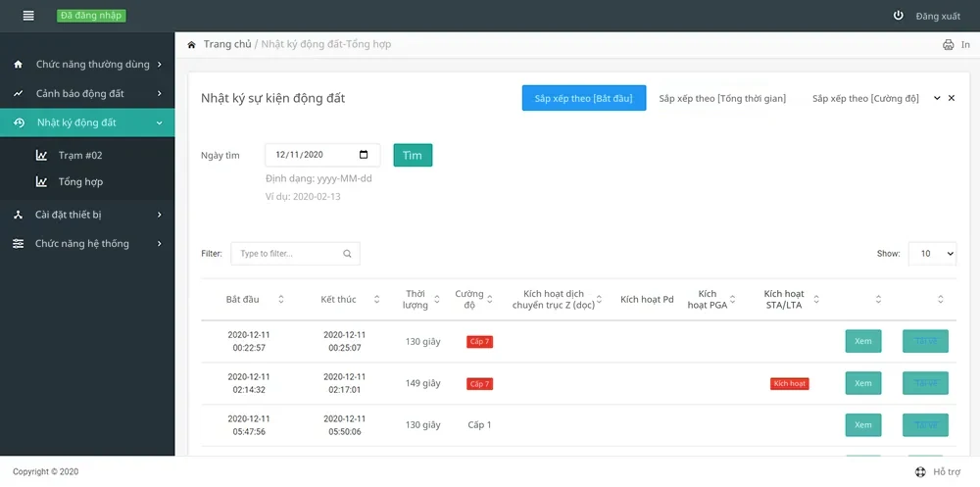Click the 149 giây duration cell
This screenshot has width=980, height=487.
[423, 383]
